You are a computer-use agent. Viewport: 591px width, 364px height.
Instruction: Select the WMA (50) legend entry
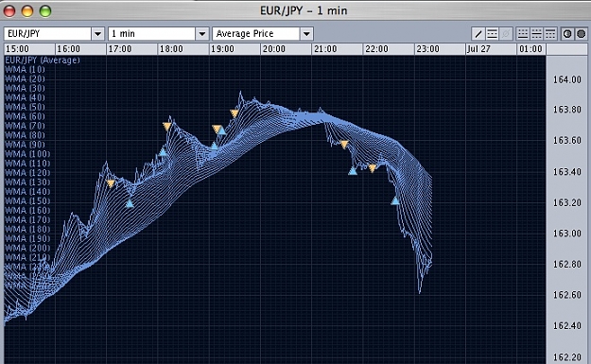[25, 108]
